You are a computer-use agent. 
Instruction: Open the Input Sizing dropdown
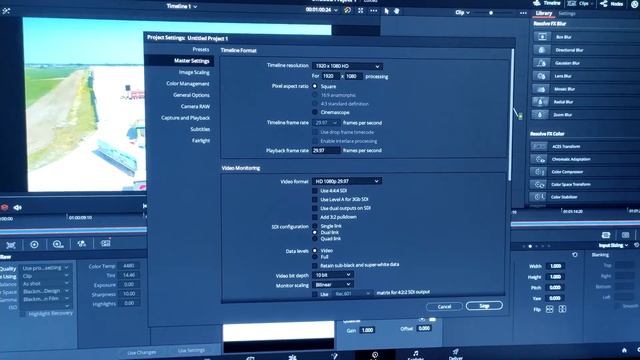(613, 245)
